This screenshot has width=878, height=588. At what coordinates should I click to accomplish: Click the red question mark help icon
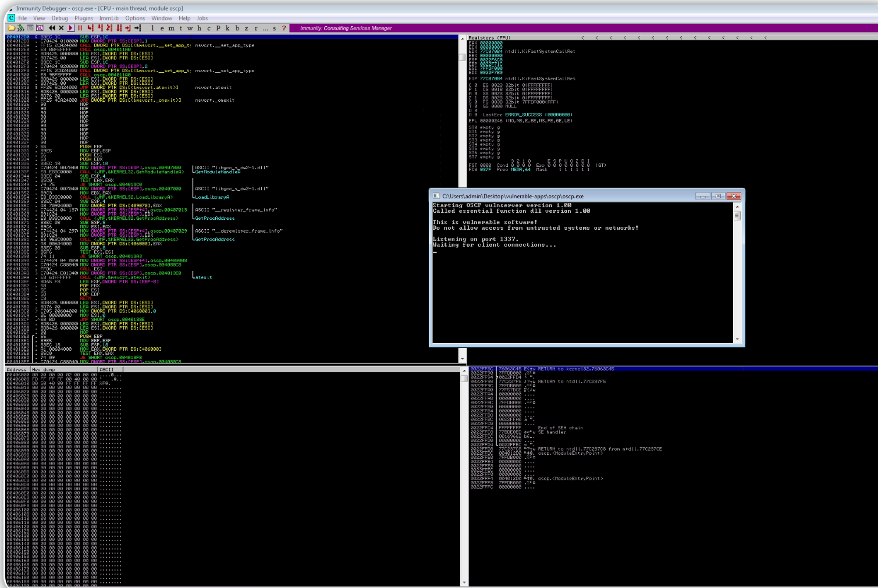pyautogui.click(x=284, y=28)
